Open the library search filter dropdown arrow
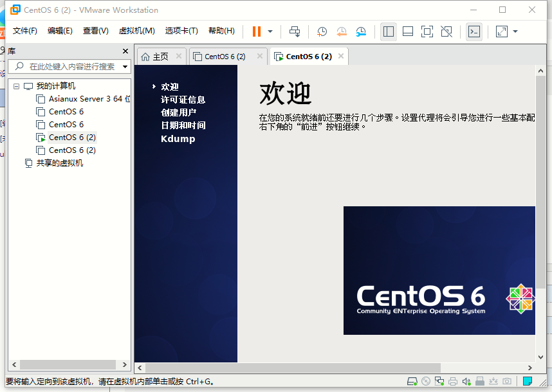Screen dimensions: 552x392 click(125, 66)
